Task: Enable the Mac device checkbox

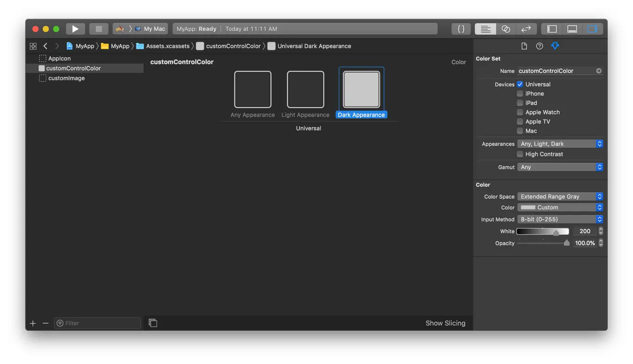Action: (520, 131)
